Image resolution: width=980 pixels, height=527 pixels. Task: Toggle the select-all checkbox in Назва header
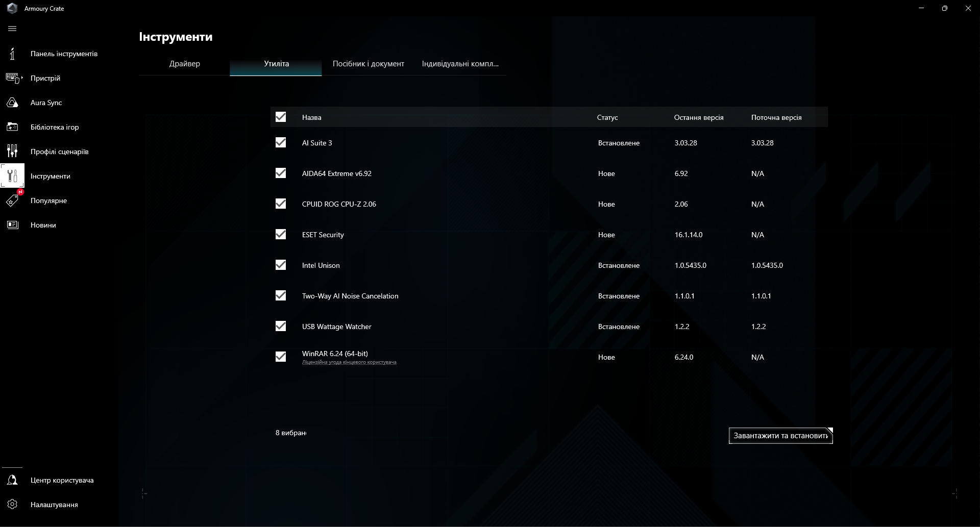pyautogui.click(x=280, y=117)
